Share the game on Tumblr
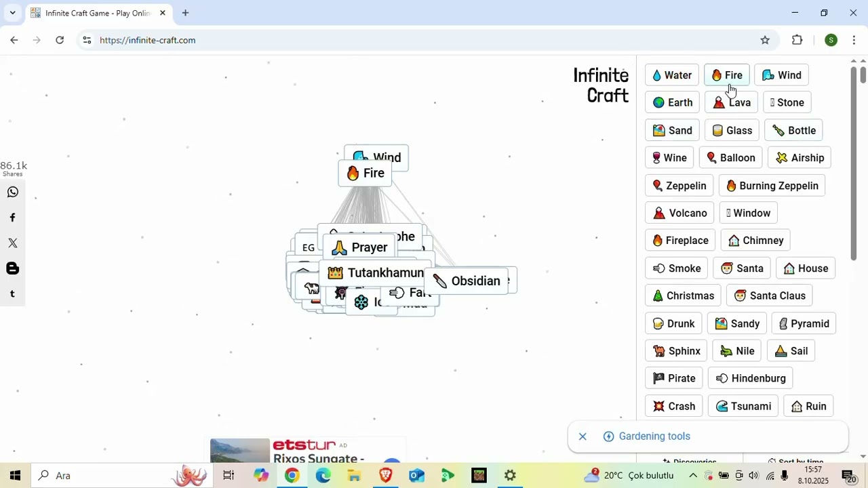Viewport: 868px width, 488px height. tap(12, 294)
